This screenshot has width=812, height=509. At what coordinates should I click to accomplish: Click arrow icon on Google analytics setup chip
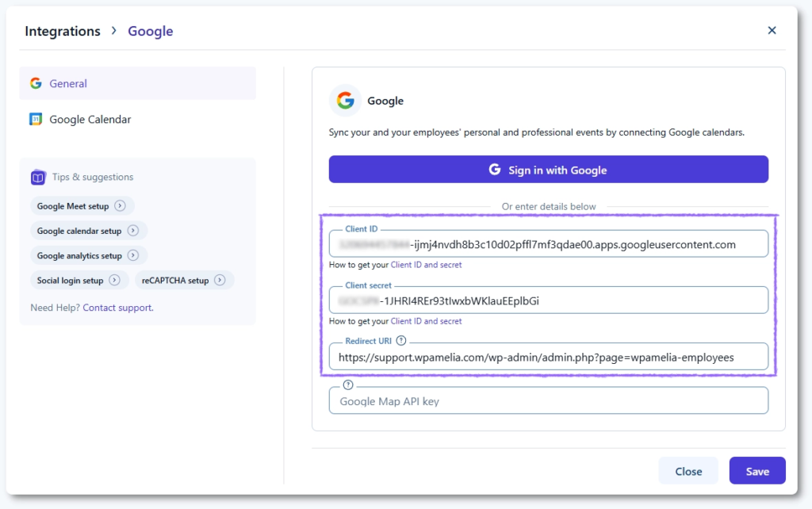[133, 256]
